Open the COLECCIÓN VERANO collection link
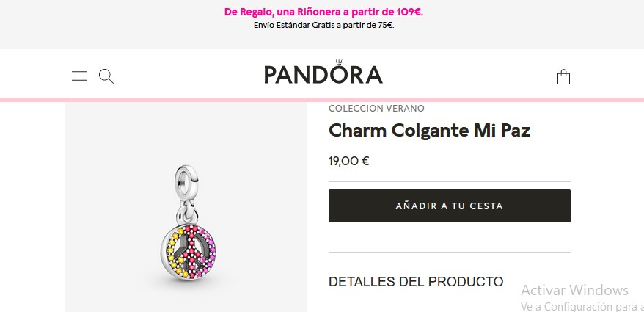 click(376, 109)
